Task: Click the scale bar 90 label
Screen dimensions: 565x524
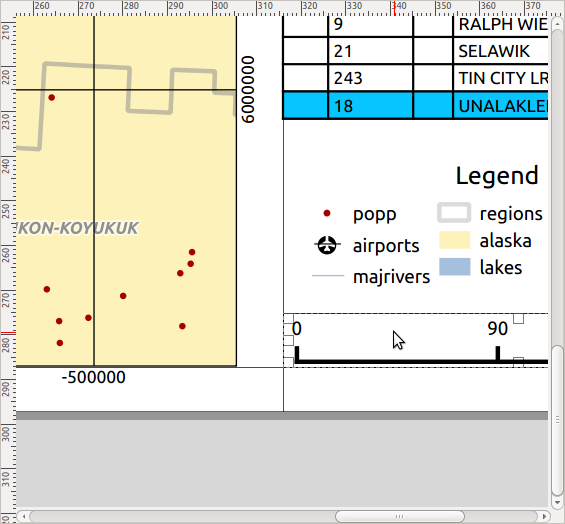Action: 498,329
